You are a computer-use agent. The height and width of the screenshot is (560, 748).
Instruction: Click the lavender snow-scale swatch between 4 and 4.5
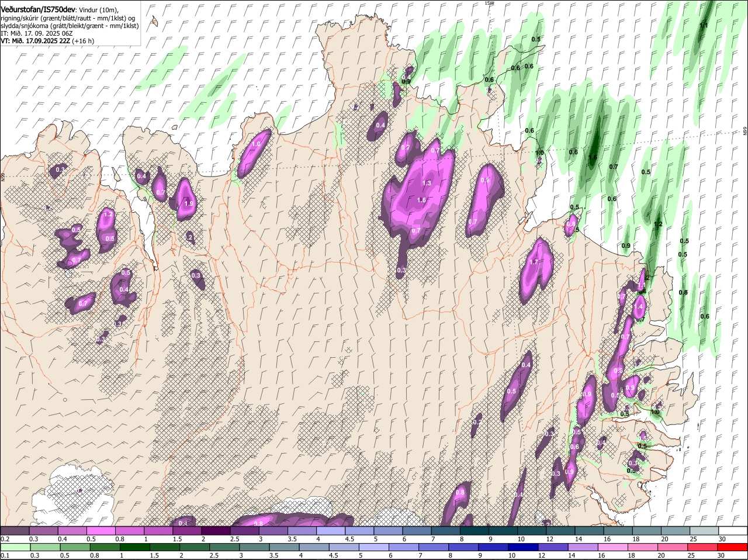coord(330,531)
